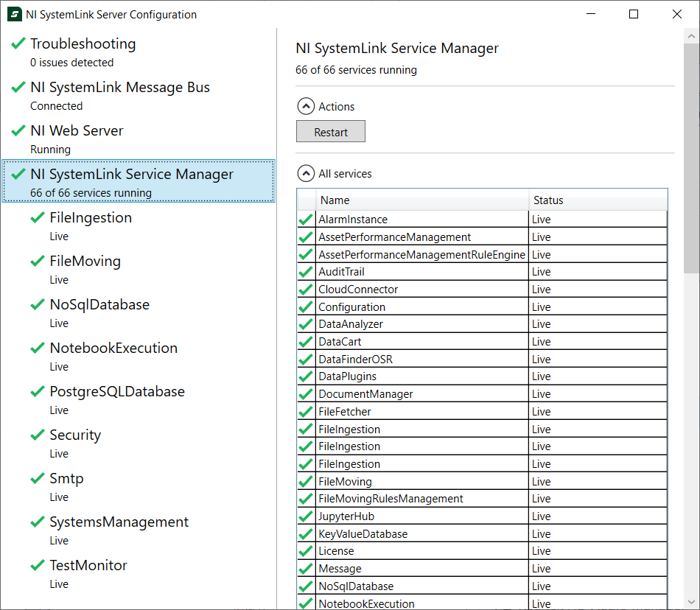Select the JupyterHub service name cell

coord(422,516)
